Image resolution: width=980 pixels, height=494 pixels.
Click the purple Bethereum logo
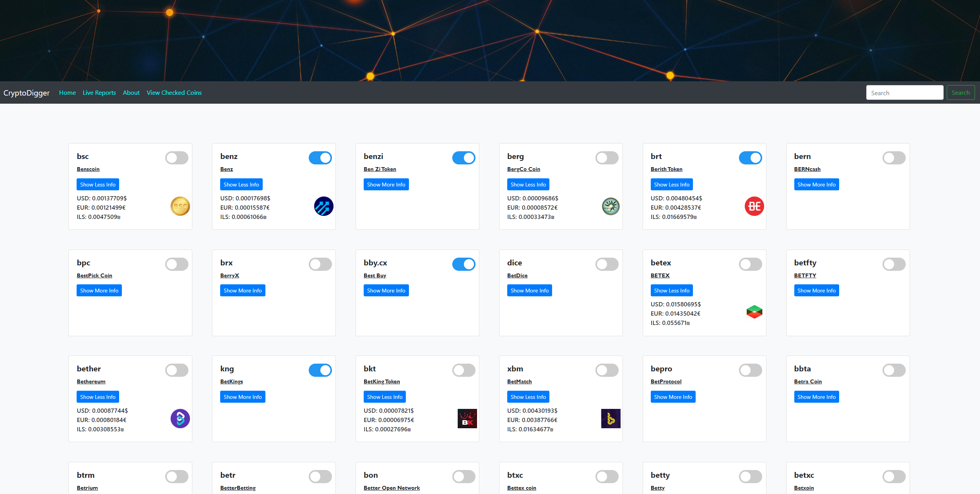[180, 419]
